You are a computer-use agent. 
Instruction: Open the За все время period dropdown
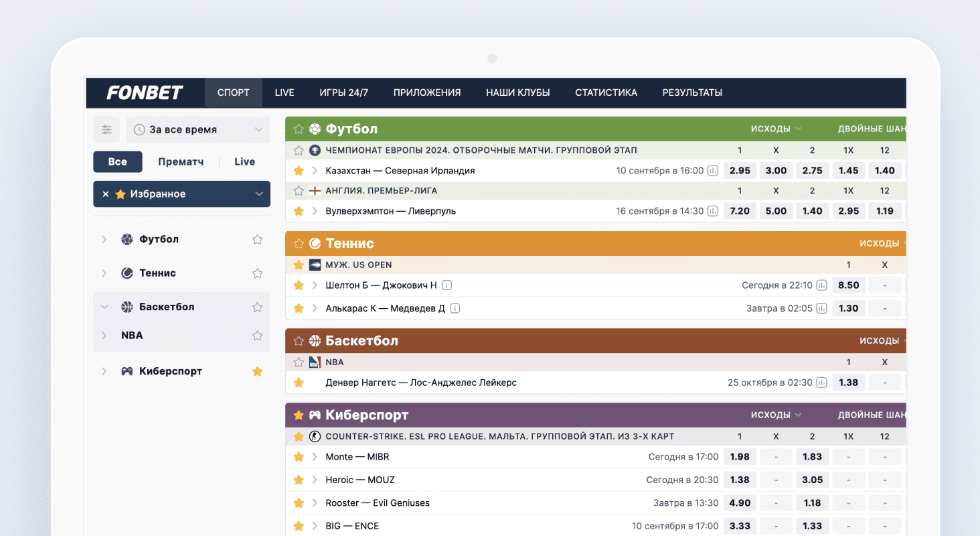[198, 130]
